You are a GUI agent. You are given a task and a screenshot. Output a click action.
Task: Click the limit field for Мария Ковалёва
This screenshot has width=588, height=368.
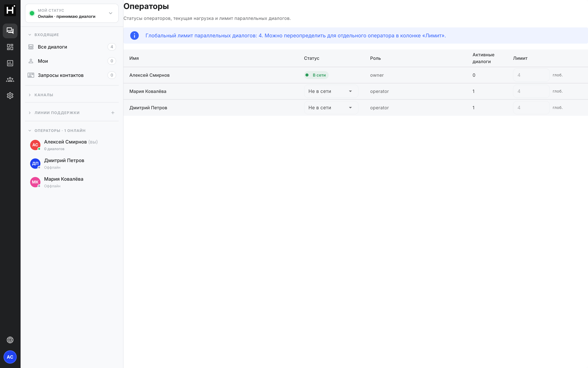pos(531,91)
